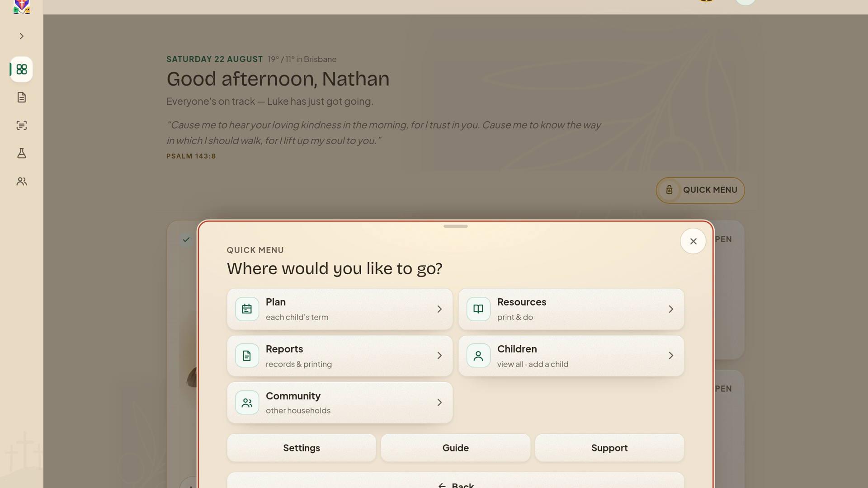The image size is (868, 488).
Task: Click the calendar icon on Plan card
Action: click(247, 309)
